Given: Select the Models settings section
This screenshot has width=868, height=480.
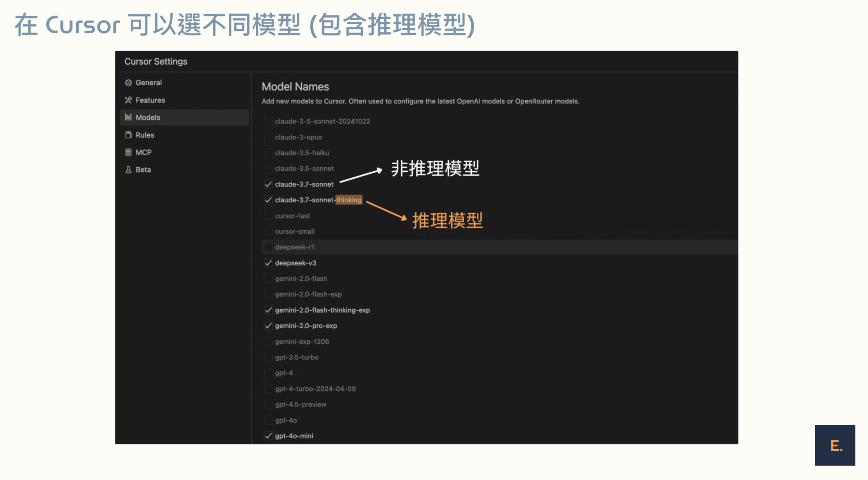Looking at the screenshot, I should pos(184,117).
